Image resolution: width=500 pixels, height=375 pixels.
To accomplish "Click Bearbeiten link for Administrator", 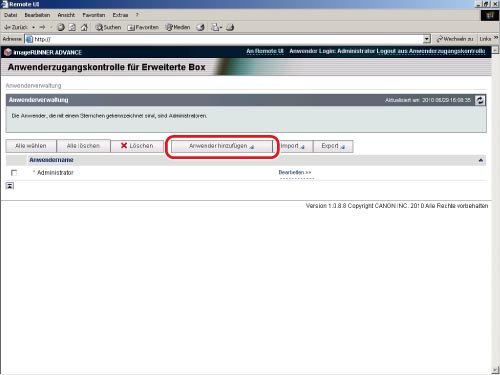I will (295, 172).
